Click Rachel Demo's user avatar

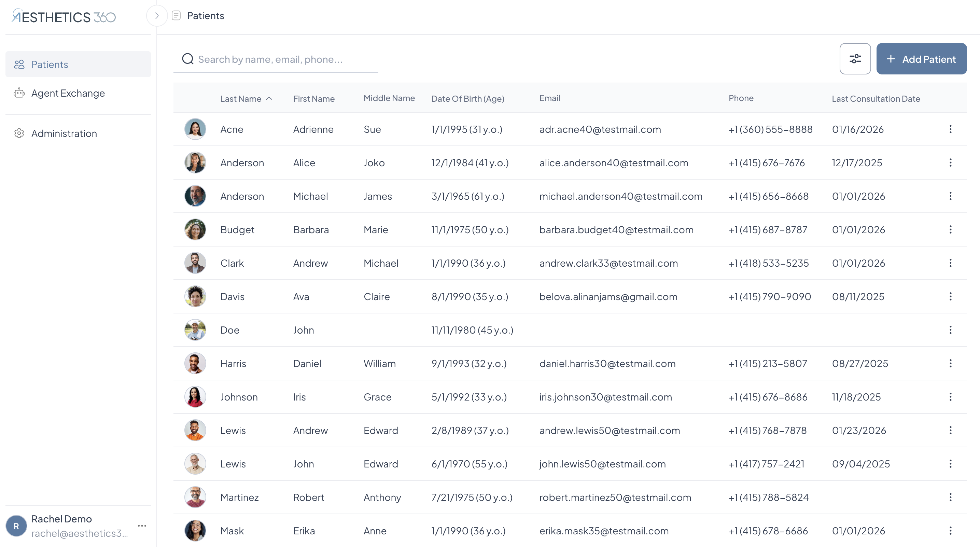pyautogui.click(x=16, y=526)
